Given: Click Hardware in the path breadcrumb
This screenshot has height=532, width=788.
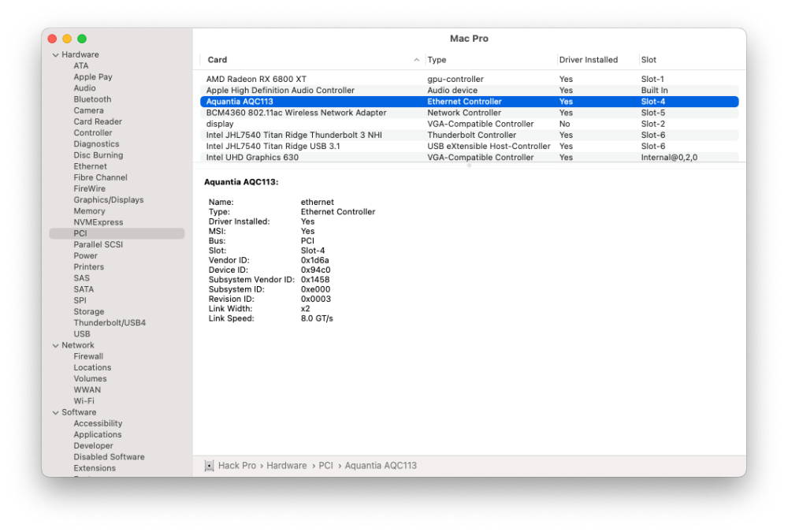Looking at the screenshot, I should coord(287,466).
